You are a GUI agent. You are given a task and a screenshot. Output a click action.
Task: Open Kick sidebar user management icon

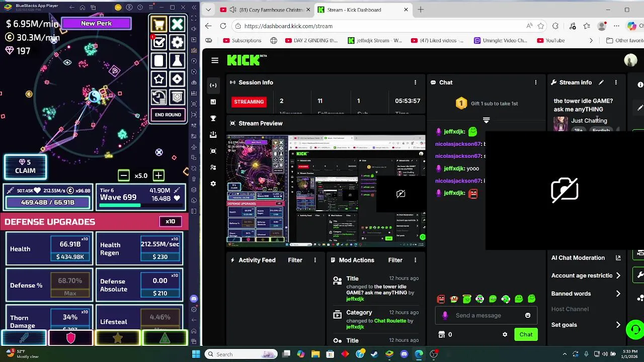point(213,167)
